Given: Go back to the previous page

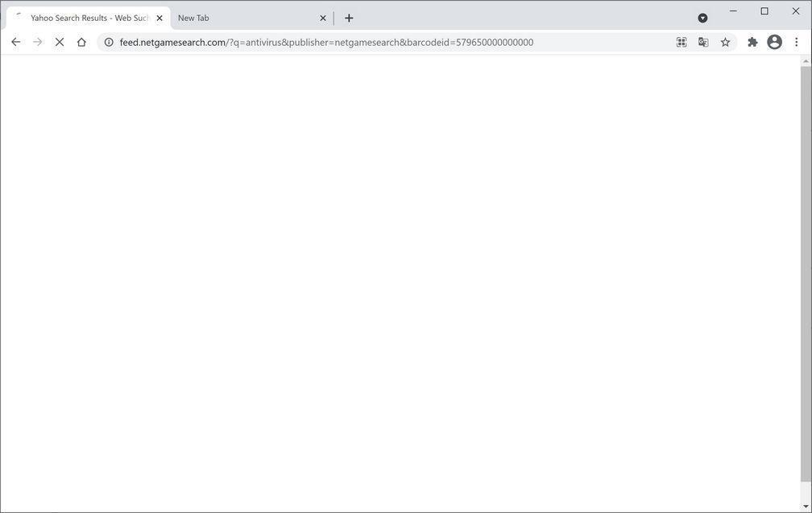Looking at the screenshot, I should pyautogui.click(x=16, y=43).
